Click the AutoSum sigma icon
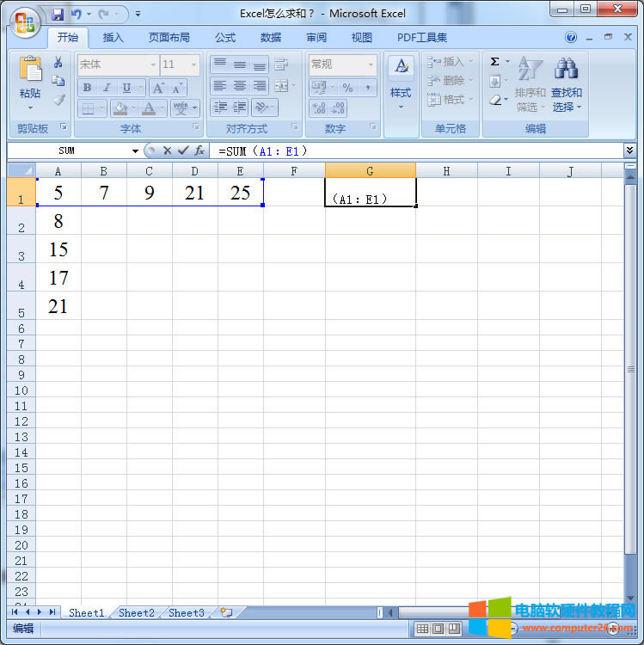Image resolution: width=644 pixels, height=645 pixels. coord(494,62)
